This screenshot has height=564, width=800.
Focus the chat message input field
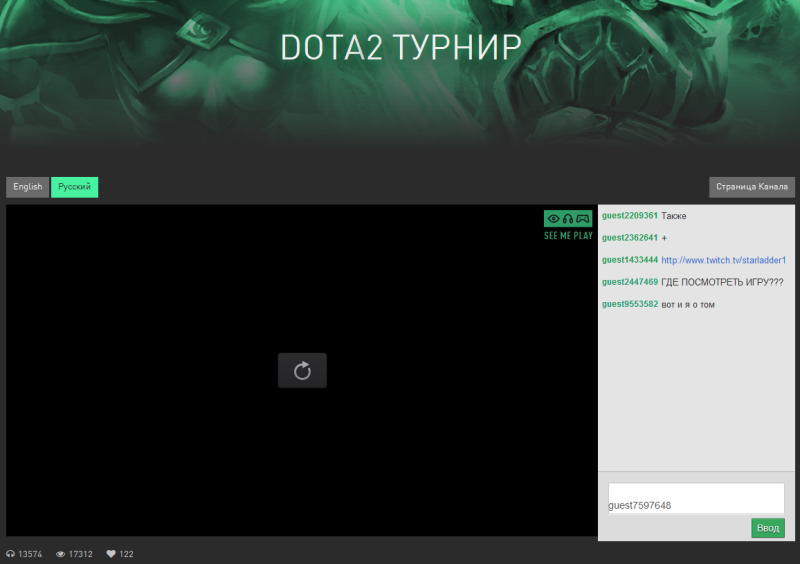click(x=696, y=499)
